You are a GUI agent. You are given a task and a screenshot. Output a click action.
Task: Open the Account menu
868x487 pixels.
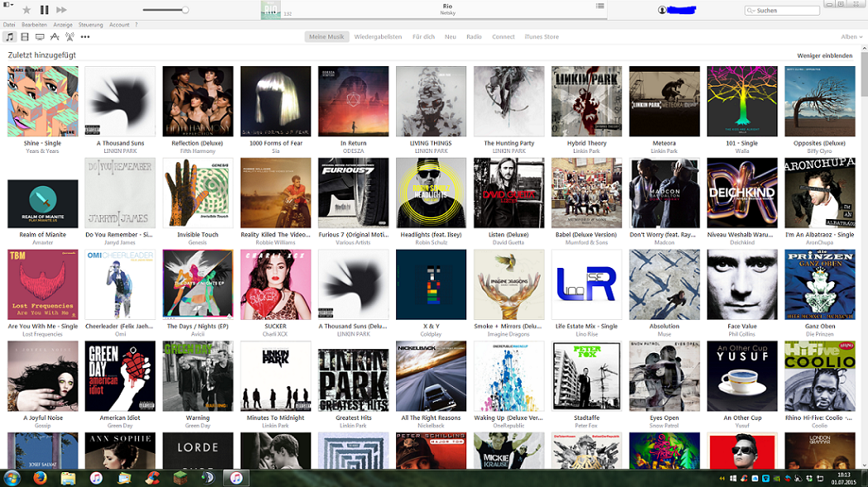pos(119,25)
